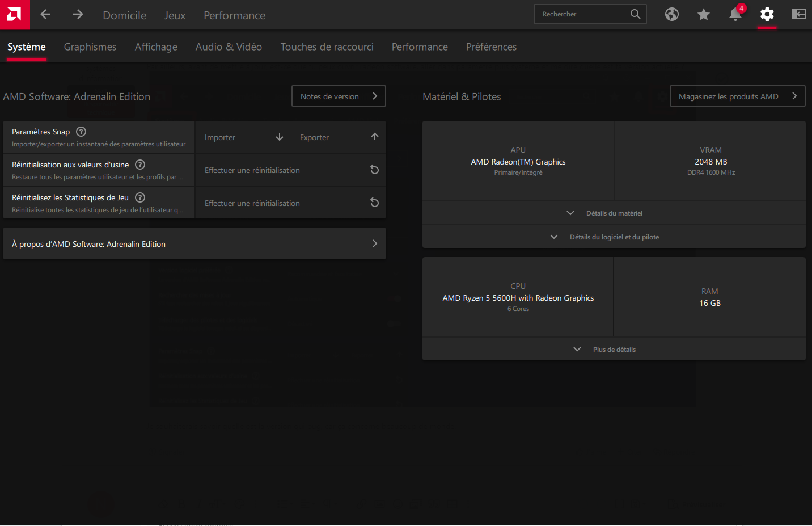Click the Primaire/Intégré text

click(x=518, y=172)
